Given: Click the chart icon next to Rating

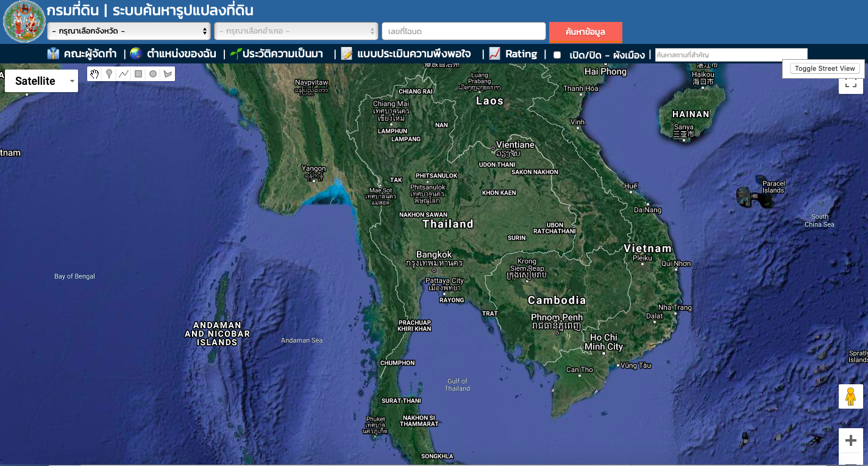Looking at the screenshot, I should pyautogui.click(x=493, y=54).
